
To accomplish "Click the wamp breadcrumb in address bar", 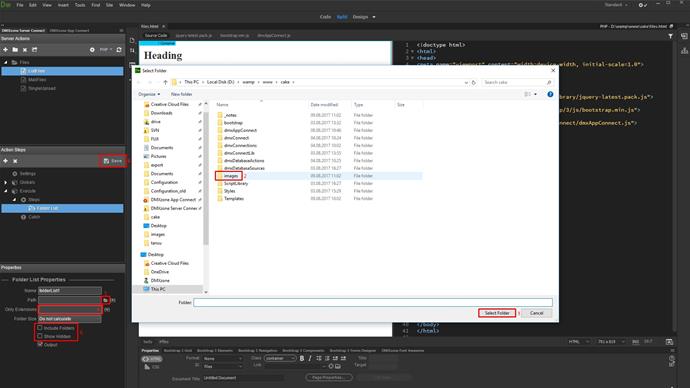I will click(x=249, y=82).
